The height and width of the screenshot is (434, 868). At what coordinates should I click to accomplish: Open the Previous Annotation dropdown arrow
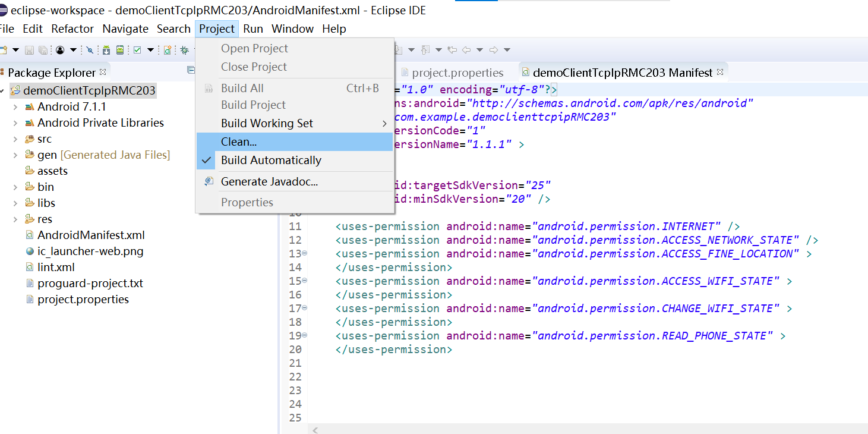[438, 50]
